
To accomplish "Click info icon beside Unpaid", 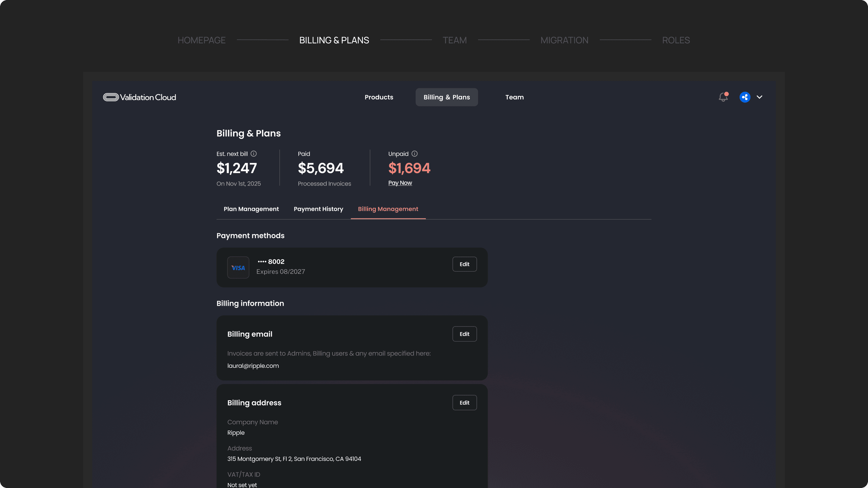I will click(414, 154).
